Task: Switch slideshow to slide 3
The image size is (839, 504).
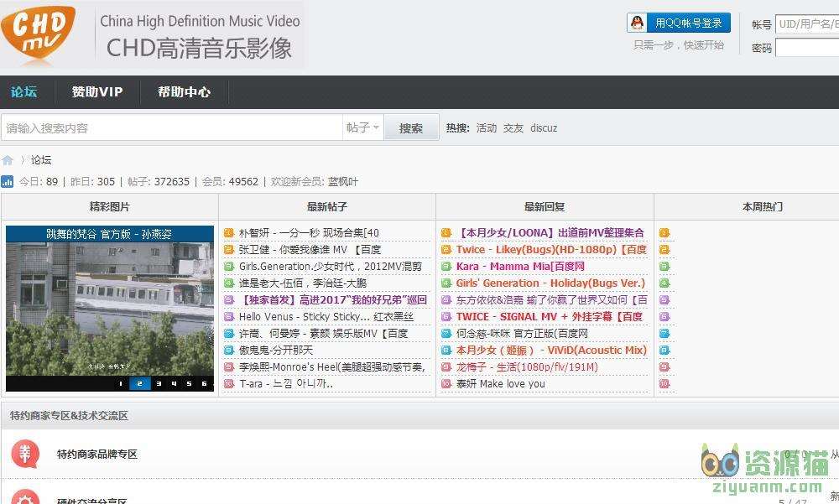Action: [159, 383]
